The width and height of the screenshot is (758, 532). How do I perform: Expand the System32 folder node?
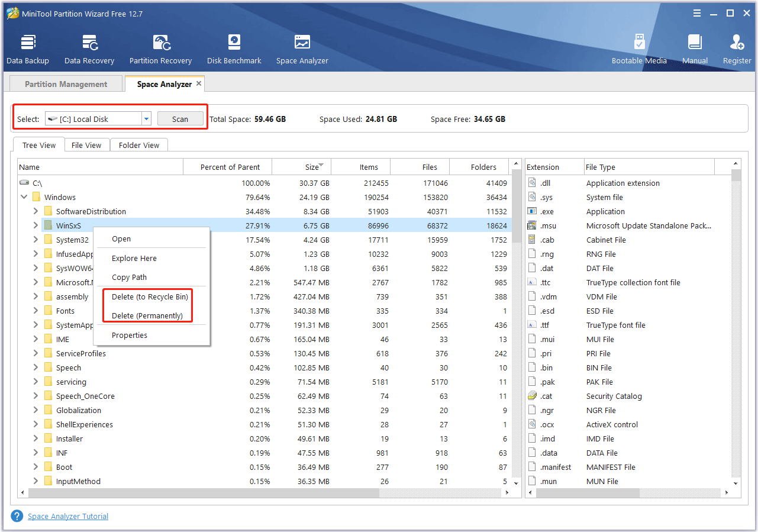(36, 240)
